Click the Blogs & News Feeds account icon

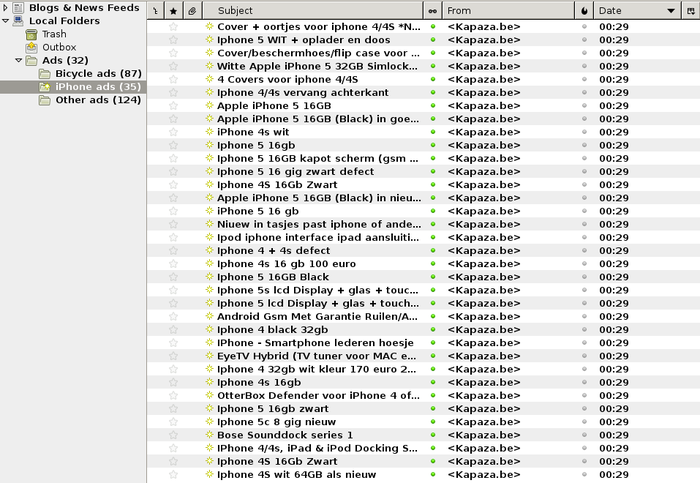point(18,8)
